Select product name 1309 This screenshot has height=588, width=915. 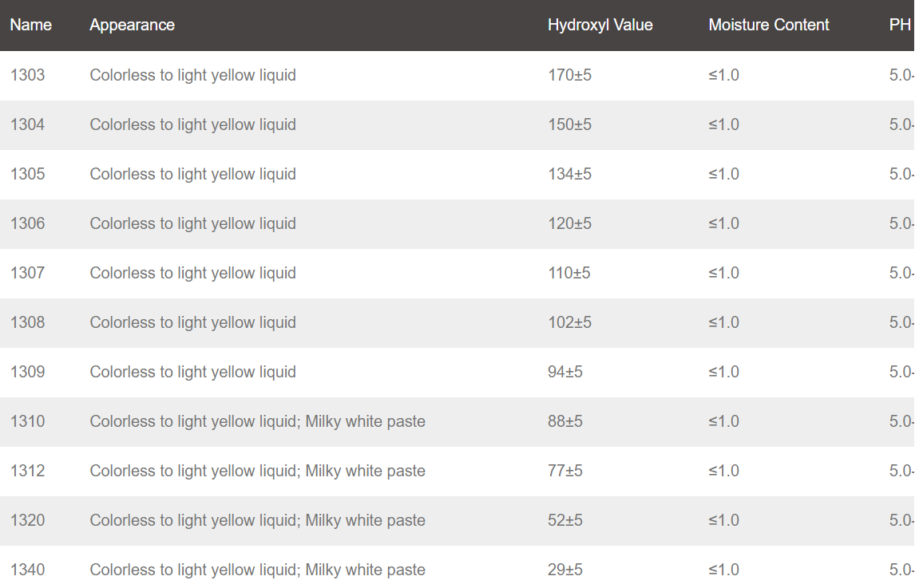(x=27, y=372)
